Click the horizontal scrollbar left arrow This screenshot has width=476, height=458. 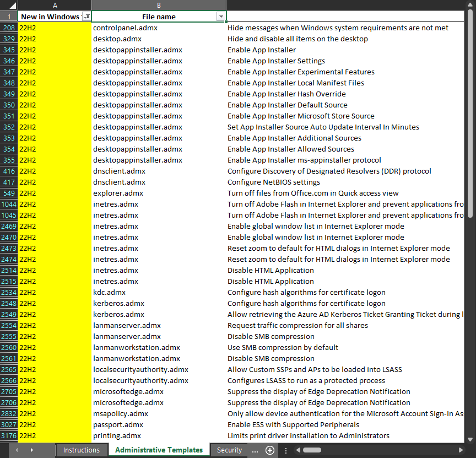point(298,450)
